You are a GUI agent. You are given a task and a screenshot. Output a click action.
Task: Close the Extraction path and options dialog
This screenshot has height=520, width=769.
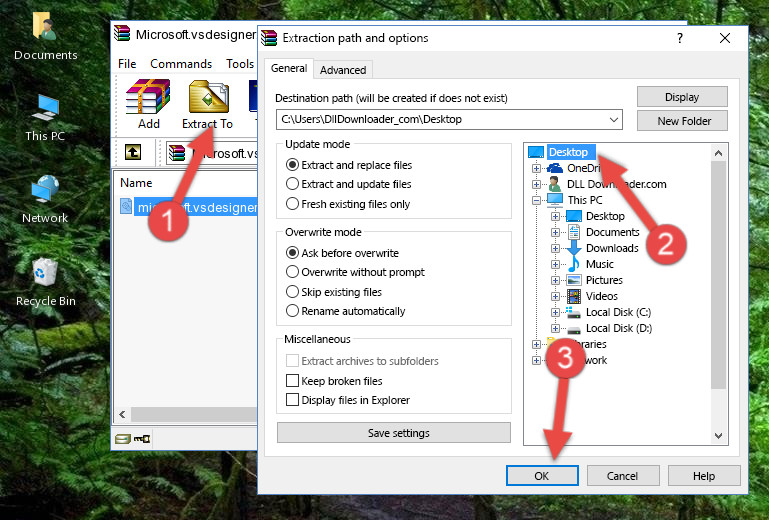pos(725,38)
